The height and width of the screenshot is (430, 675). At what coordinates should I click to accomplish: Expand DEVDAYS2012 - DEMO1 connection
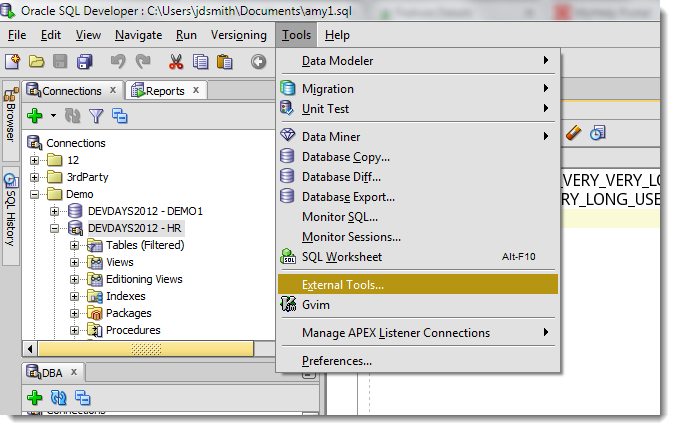pyautogui.click(x=54, y=211)
